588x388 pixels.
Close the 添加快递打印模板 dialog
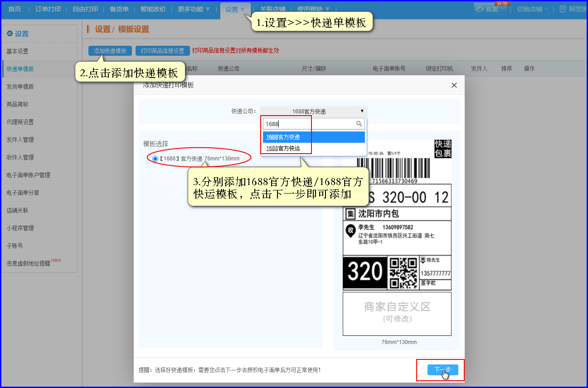tap(454, 85)
